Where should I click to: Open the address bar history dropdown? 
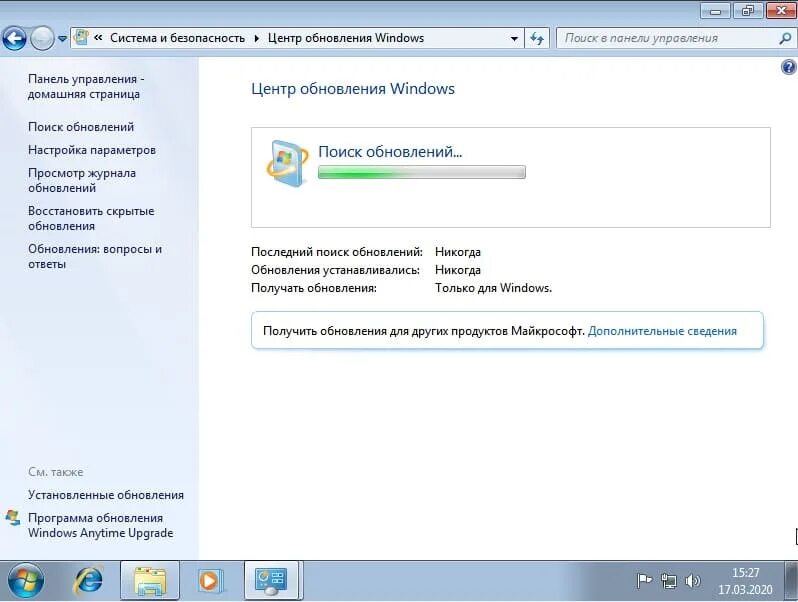click(x=514, y=39)
